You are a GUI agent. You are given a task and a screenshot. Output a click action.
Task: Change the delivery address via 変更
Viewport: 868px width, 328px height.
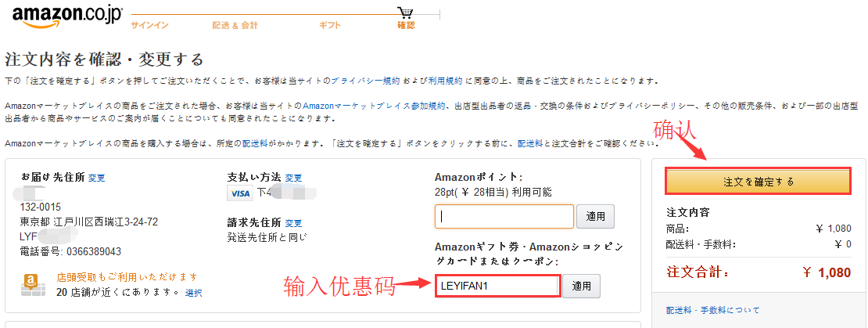point(97,178)
